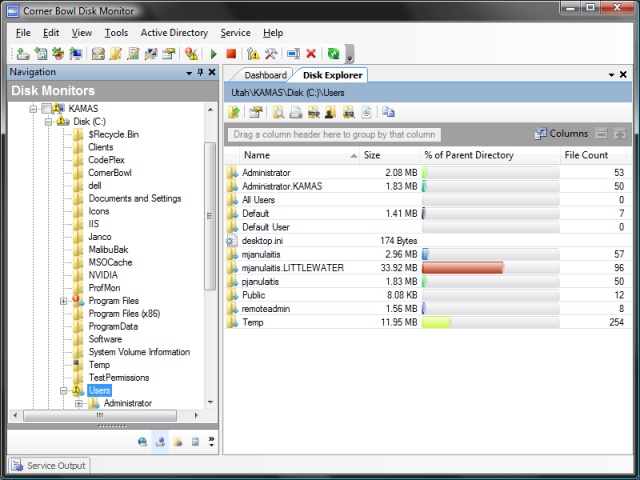Screen dimensions: 640x480
Task: Click the green refresh icon in main toolbar
Action: point(333,53)
